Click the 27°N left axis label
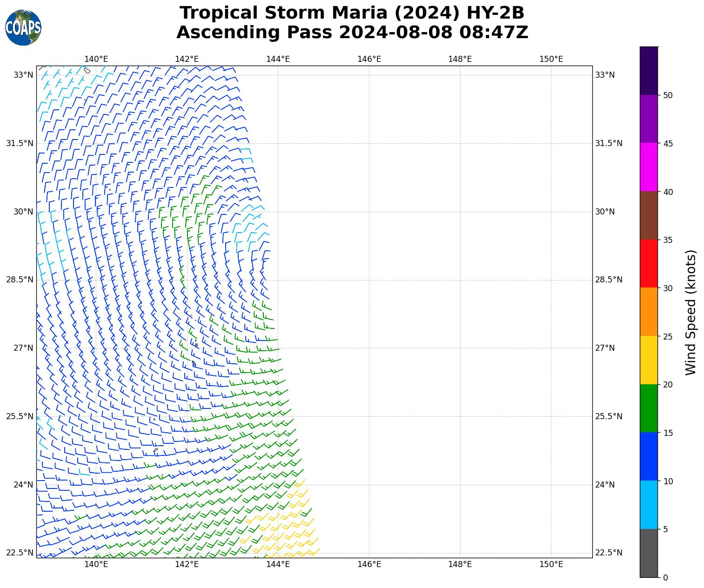 tap(23, 348)
